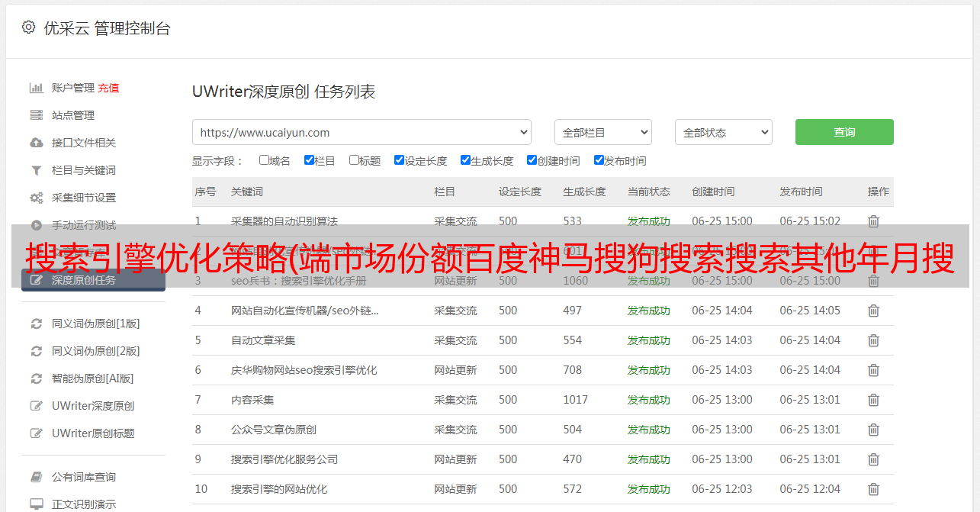Click the trash icon for row 7 内容采集
Screen dimensions: 980x512
pos(873,400)
